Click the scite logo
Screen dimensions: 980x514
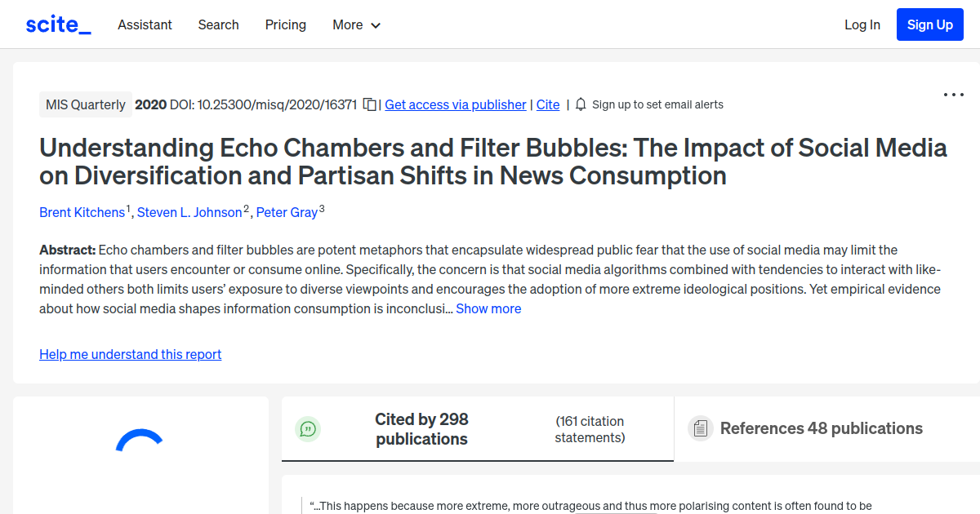coord(57,24)
